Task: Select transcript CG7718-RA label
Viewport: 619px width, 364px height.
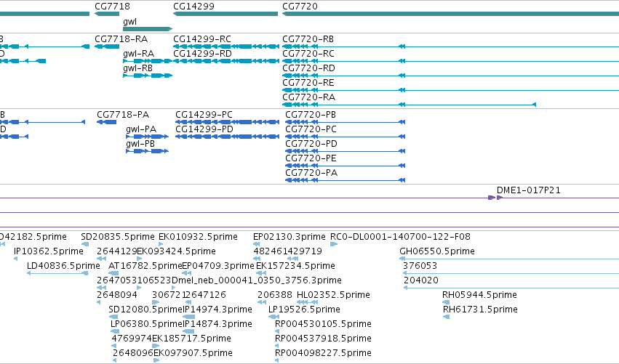Action: coord(121,39)
